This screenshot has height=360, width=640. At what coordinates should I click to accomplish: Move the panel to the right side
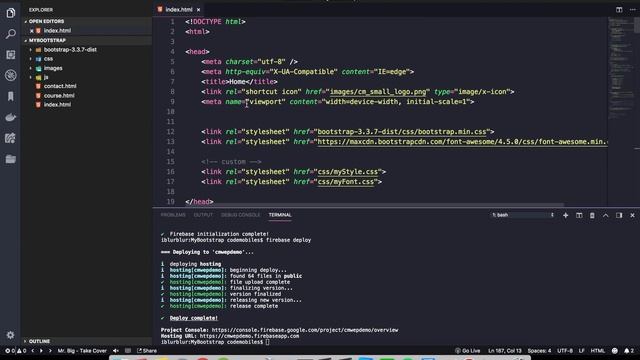[x=619, y=215]
